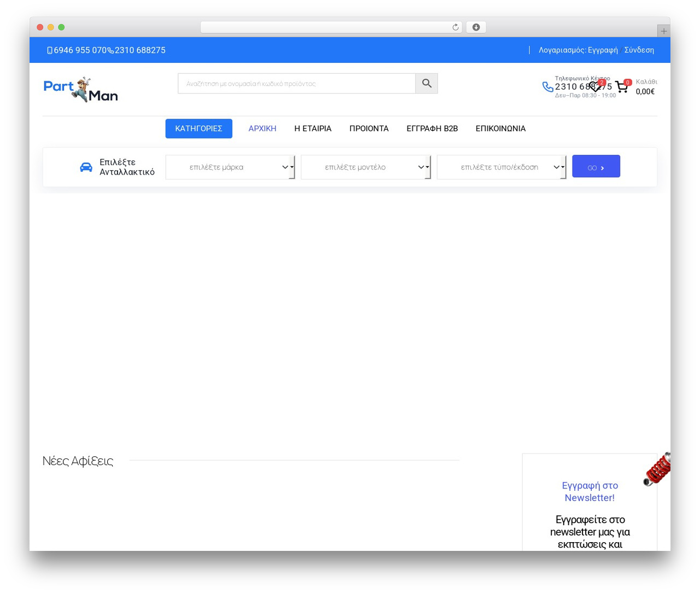The image size is (700, 593).
Task: Click the PartMan logo
Action: [x=81, y=90]
